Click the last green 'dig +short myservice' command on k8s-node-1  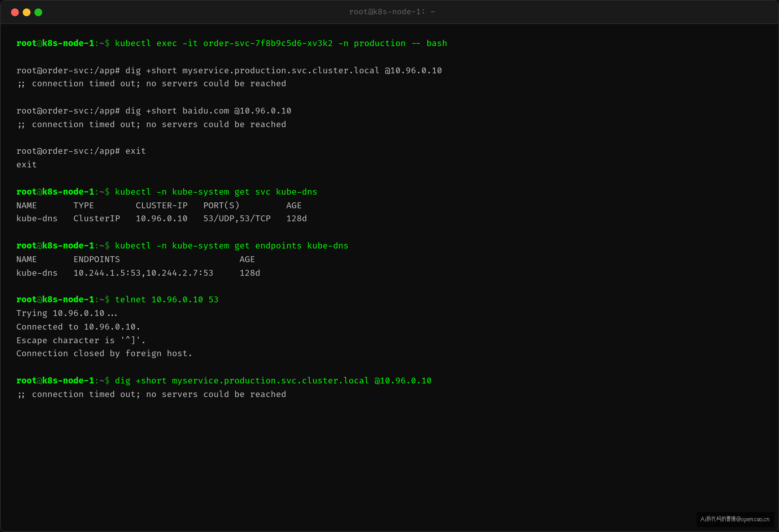[x=273, y=381]
